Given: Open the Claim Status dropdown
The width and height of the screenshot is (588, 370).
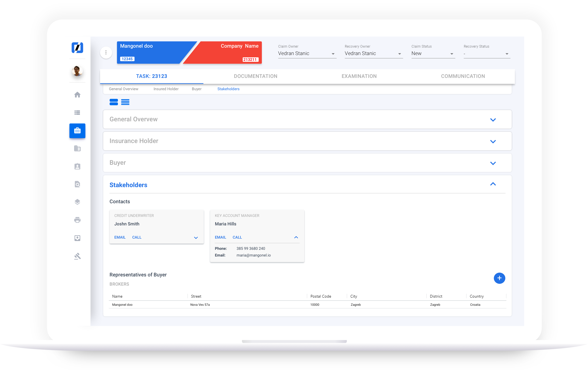Looking at the screenshot, I should click(433, 53).
